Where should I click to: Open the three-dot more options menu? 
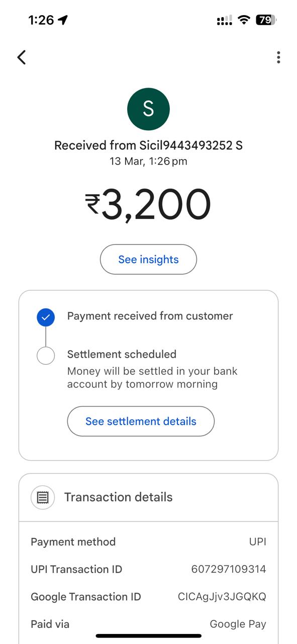(278, 57)
